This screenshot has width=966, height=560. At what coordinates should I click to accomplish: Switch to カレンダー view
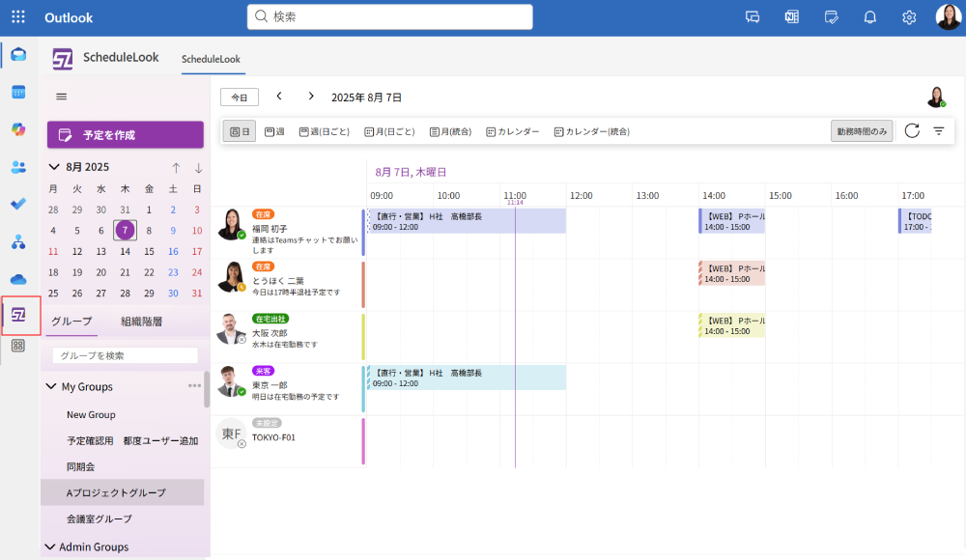[x=513, y=131]
